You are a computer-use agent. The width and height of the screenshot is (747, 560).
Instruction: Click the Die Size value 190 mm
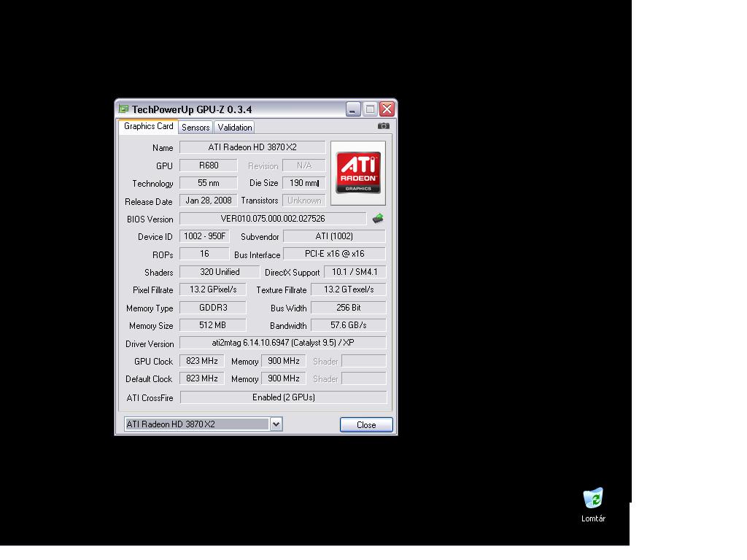tap(304, 183)
